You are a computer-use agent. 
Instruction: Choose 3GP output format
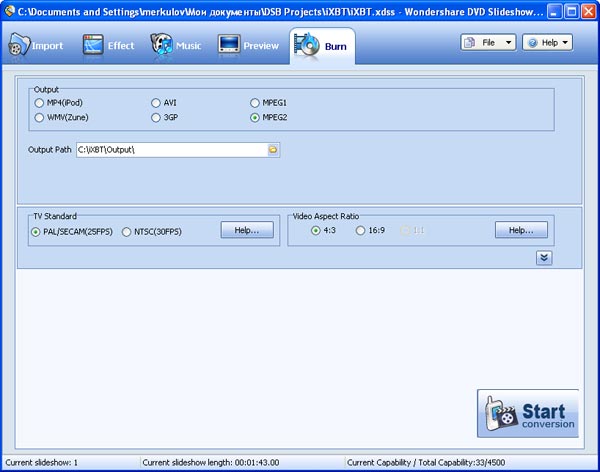(x=155, y=118)
